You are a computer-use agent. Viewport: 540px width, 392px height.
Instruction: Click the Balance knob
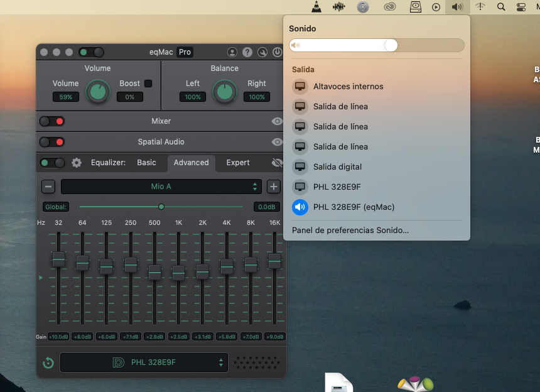(x=225, y=92)
